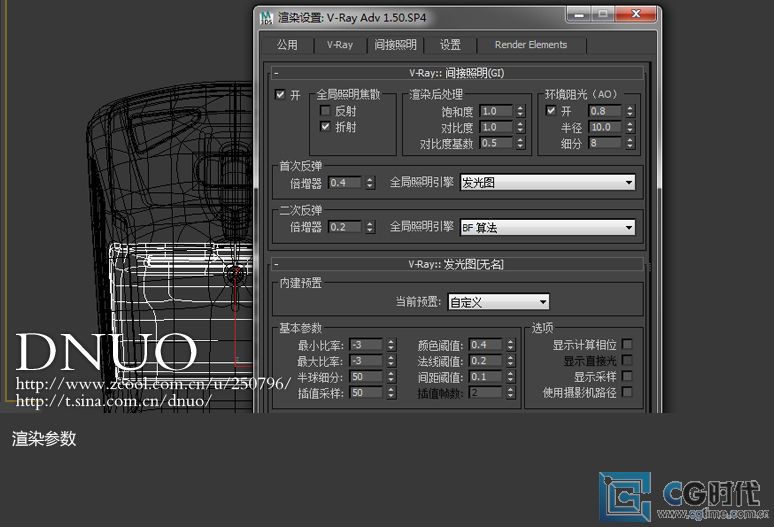Screen dimensions: 774x527
Task: Click the AO 细分 field
Action: pyautogui.click(x=605, y=143)
